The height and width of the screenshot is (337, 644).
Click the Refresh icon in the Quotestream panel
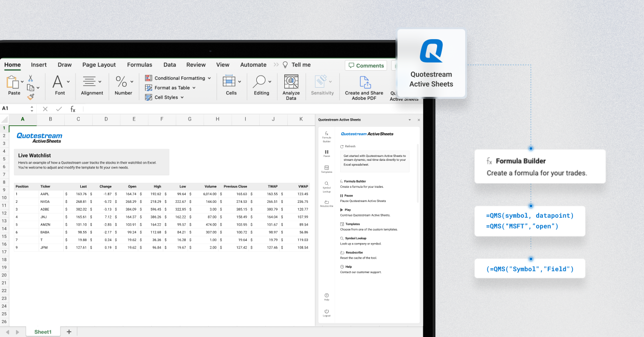343,146
